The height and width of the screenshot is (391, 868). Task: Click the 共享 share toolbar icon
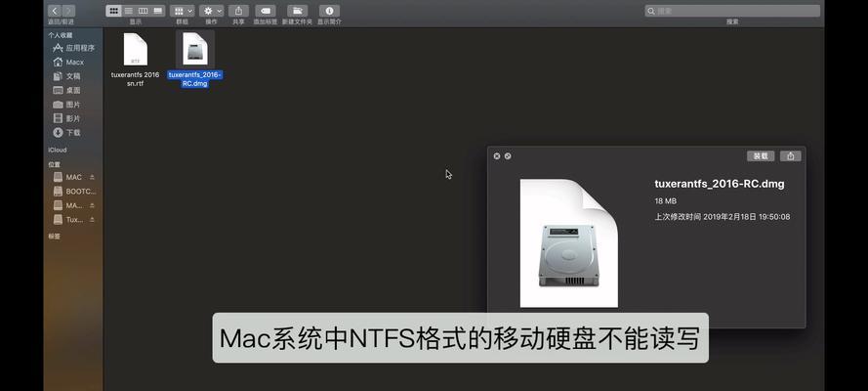(238, 11)
